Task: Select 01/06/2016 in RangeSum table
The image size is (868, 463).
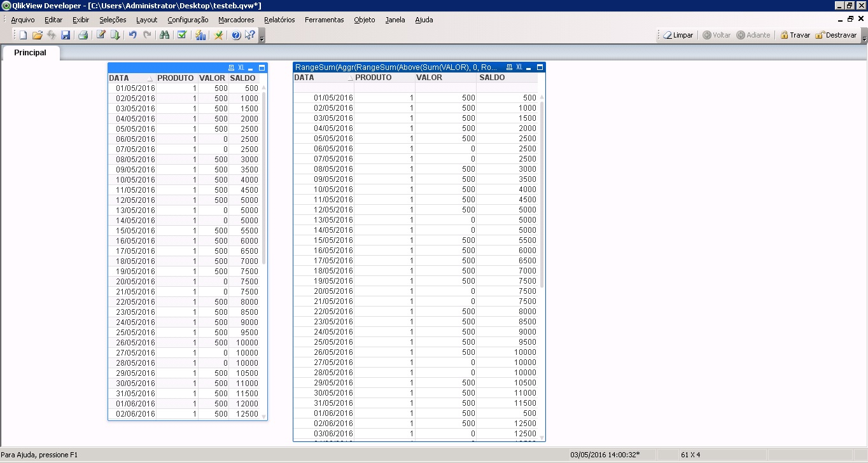Action: (x=333, y=413)
